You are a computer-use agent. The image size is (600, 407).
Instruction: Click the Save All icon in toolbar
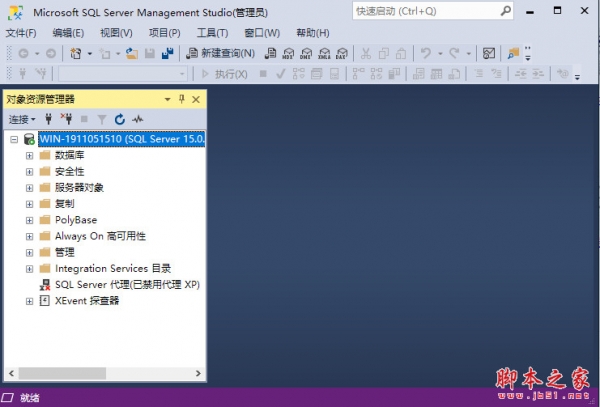tap(166, 53)
